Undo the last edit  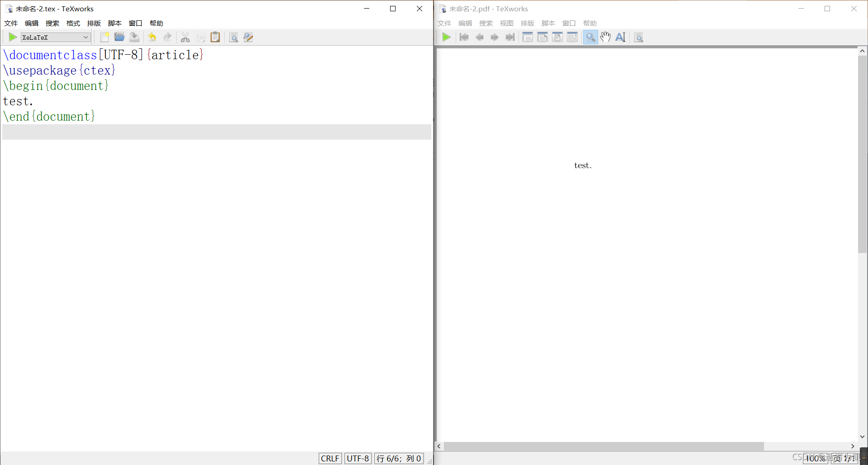click(x=152, y=37)
